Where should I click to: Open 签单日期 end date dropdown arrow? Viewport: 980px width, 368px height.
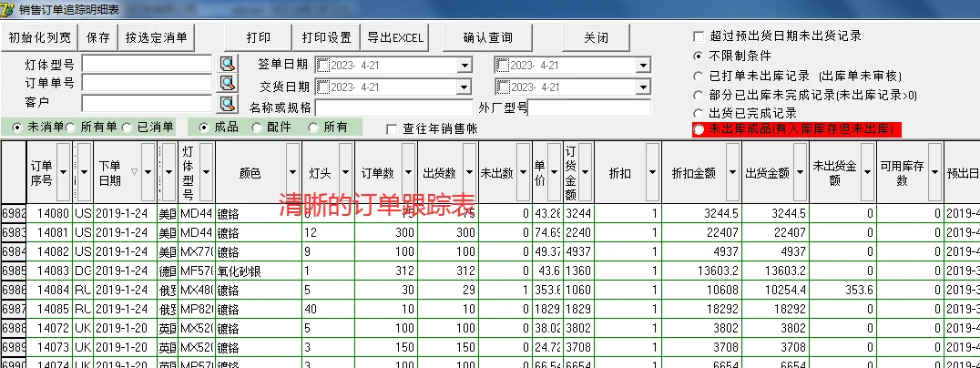point(643,65)
